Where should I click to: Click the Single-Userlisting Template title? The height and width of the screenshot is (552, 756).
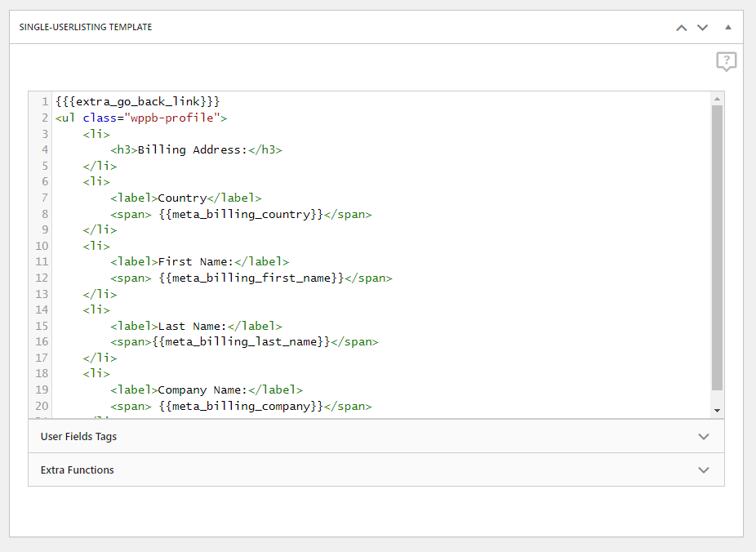86,27
